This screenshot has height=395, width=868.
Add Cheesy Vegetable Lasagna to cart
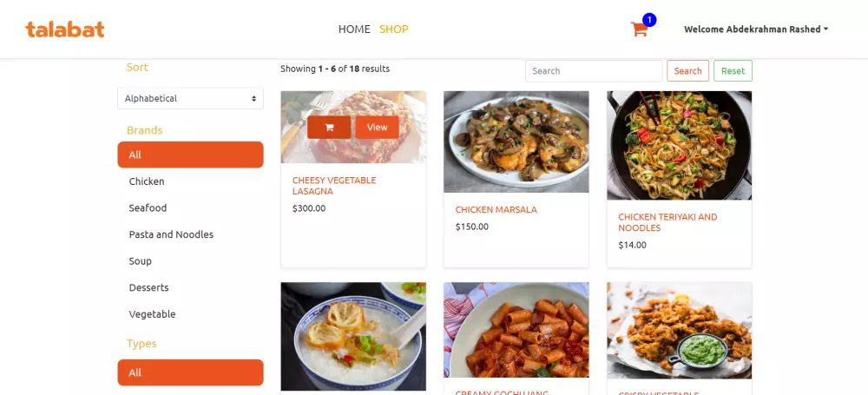(x=329, y=128)
